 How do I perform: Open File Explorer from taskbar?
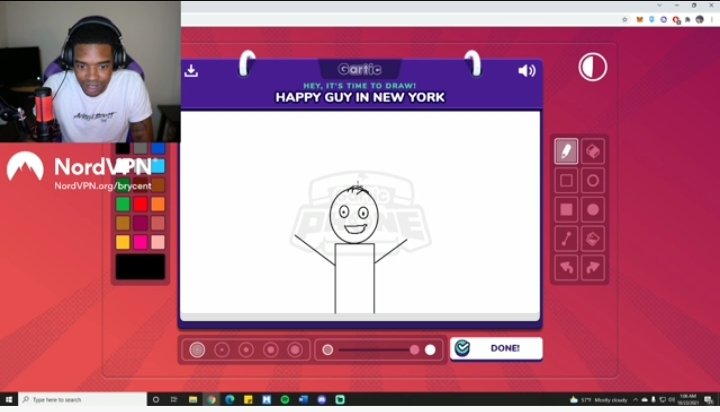coord(193,400)
